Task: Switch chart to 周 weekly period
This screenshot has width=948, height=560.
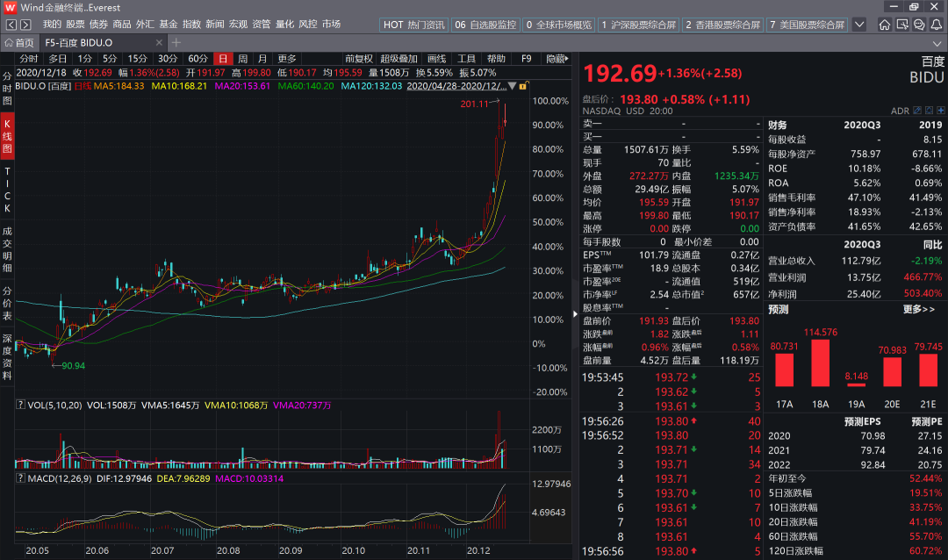Action: pos(242,59)
